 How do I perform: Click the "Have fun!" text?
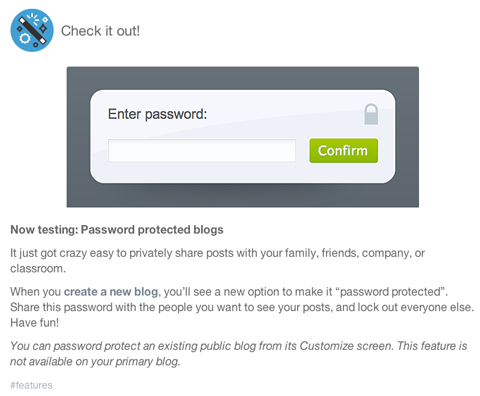pyautogui.click(x=35, y=323)
